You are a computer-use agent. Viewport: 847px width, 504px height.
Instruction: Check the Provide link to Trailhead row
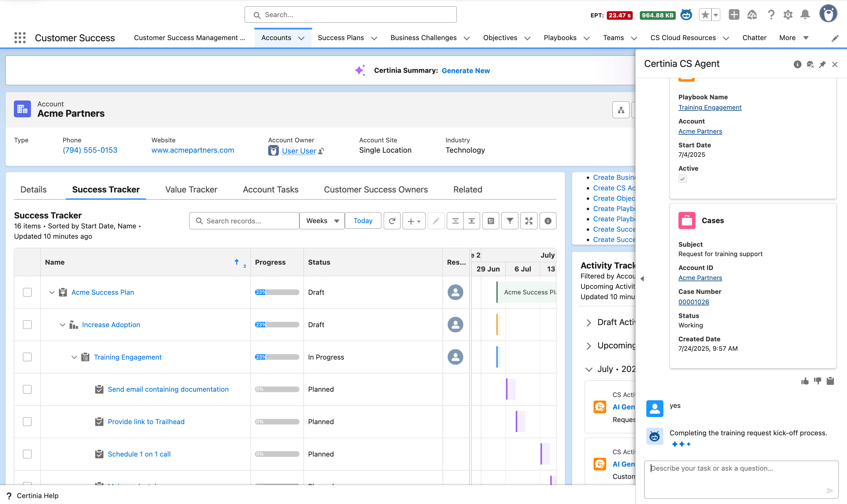27,421
